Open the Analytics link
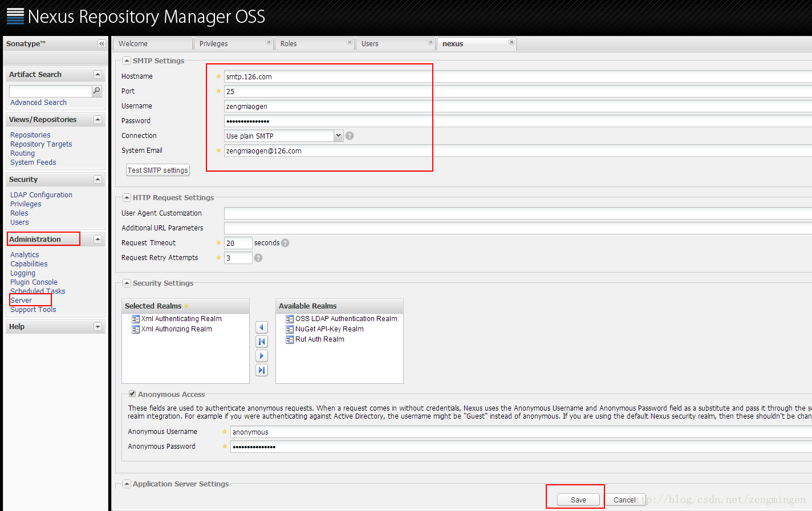The width and height of the screenshot is (812, 511). point(25,255)
